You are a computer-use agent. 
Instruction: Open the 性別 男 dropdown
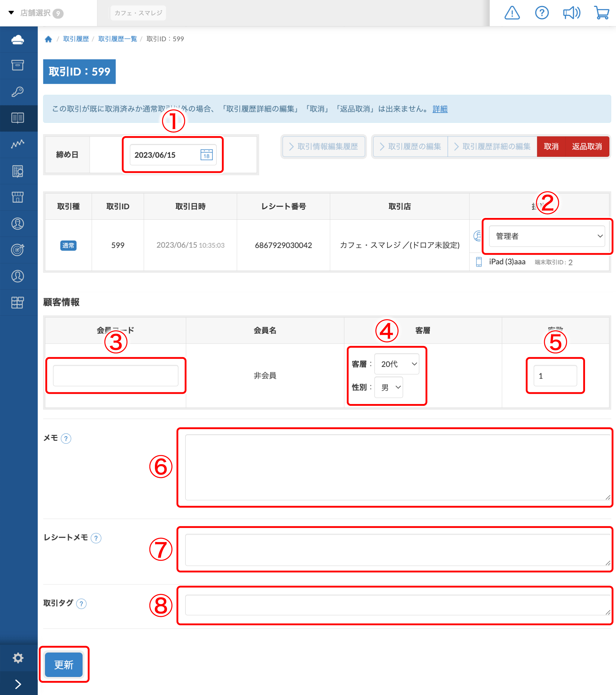pos(389,387)
